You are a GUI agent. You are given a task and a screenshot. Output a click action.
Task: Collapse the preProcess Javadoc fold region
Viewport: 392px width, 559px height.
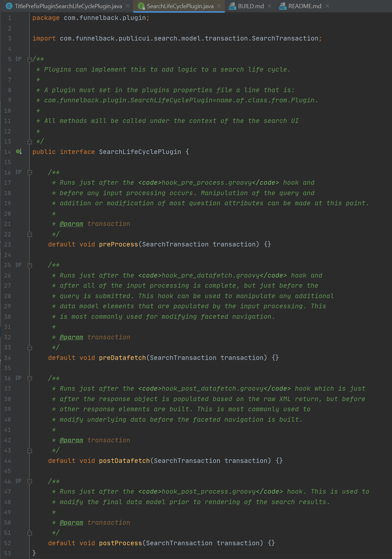[29, 172]
